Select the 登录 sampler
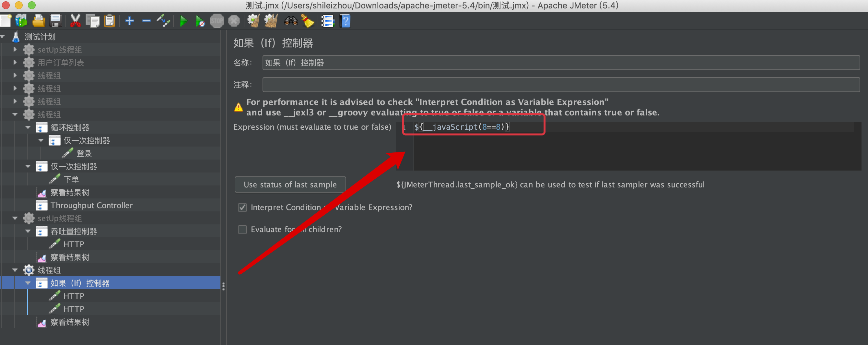 pyautogui.click(x=84, y=153)
